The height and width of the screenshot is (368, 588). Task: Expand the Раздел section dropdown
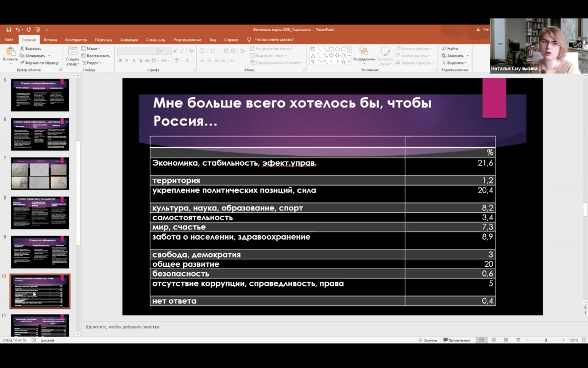[x=93, y=63]
